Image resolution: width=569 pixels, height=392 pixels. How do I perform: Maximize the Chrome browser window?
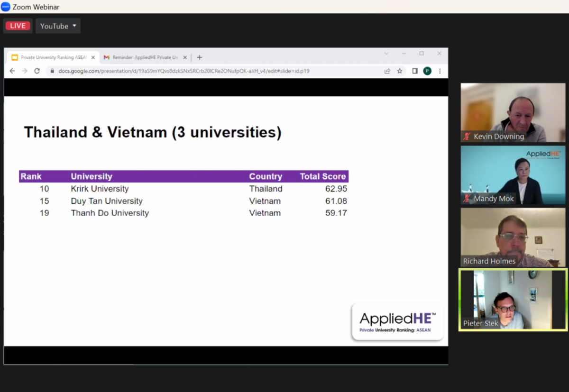[422, 54]
